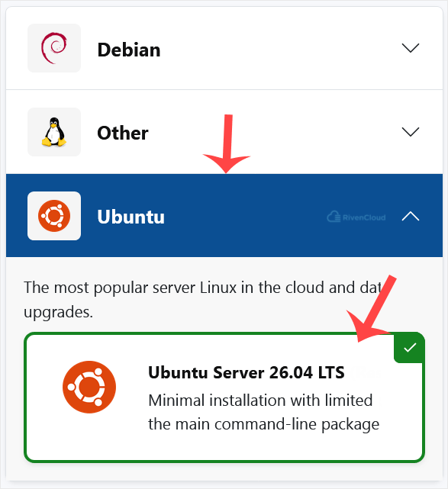Expand the Other section chevron

point(411,132)
